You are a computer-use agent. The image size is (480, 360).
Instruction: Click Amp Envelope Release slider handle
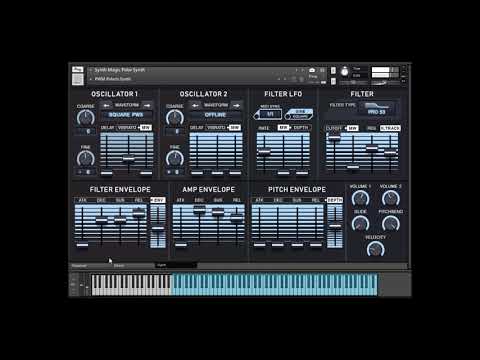(x=237, y=218)
